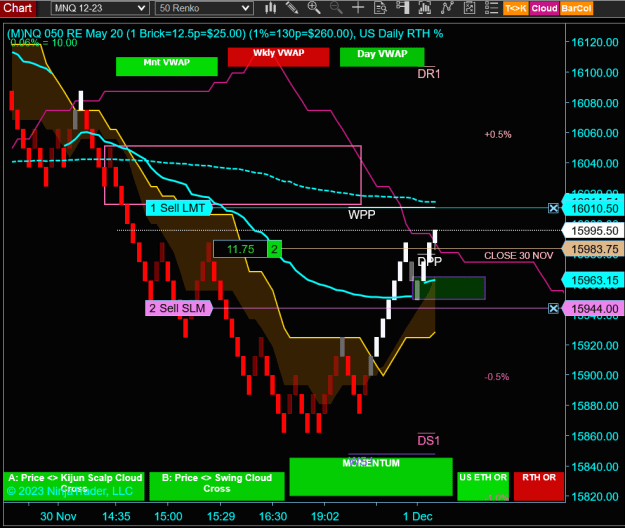The height and width of the screenshot is (528, 625).
Task: Click the Chart tab label
Action: (x=18, y=8)
